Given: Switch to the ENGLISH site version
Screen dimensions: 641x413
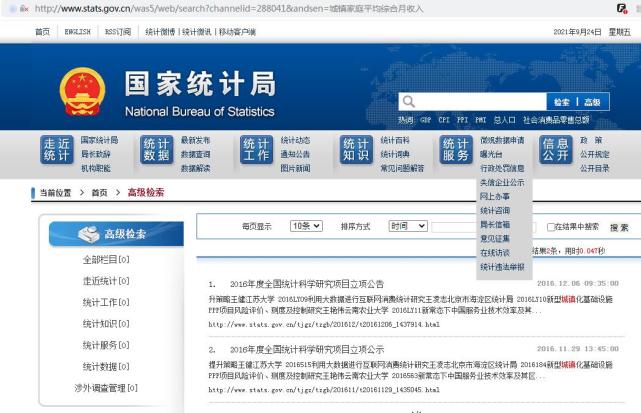Looking at the screenshot, I should click(x=78, y=31).
